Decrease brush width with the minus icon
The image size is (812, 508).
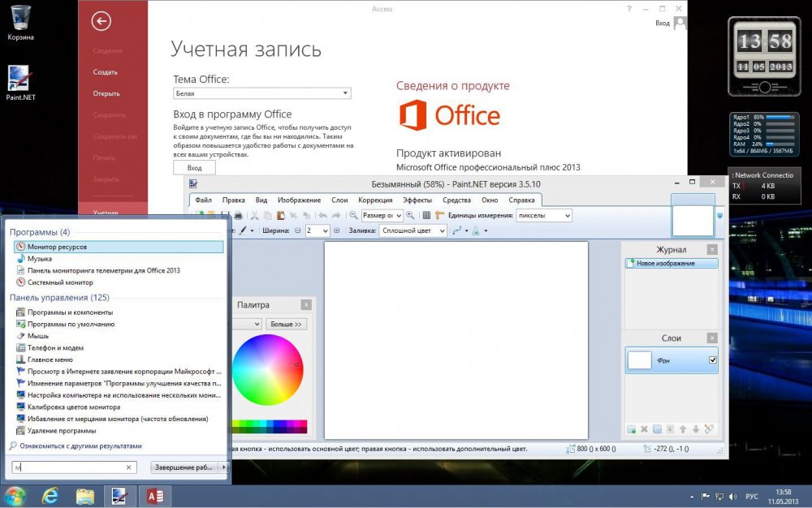tap(298, 230)
